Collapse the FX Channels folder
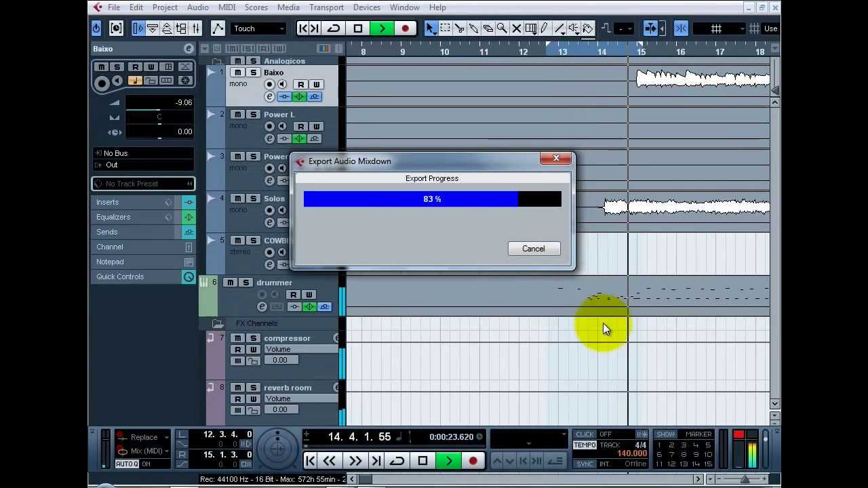This screenshot has width=868, height=488. 218,323
